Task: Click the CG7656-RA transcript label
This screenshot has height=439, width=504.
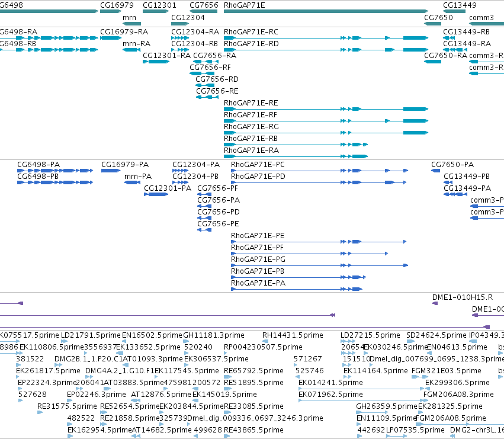Action: (x=215, y=56)
